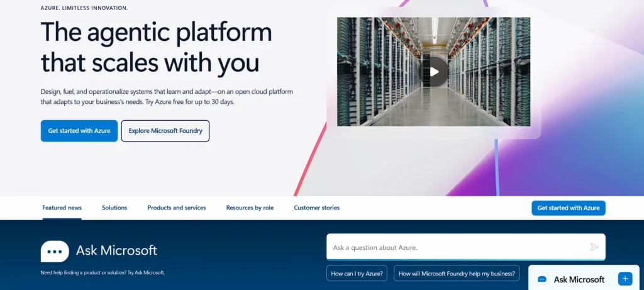Click the floating widget Ask Microsoft label
The height and width of the screenshot is (290, 644).
(x=579, y=279)
